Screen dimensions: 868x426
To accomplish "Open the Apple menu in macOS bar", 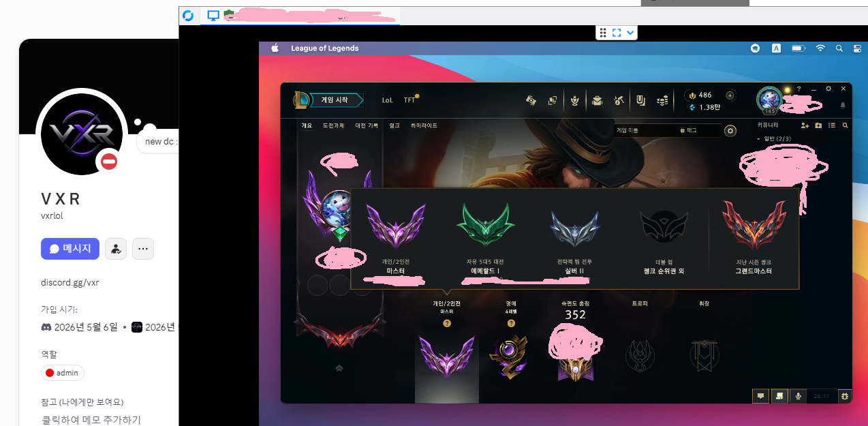I will pyautogui.click(x=275, y=48).
